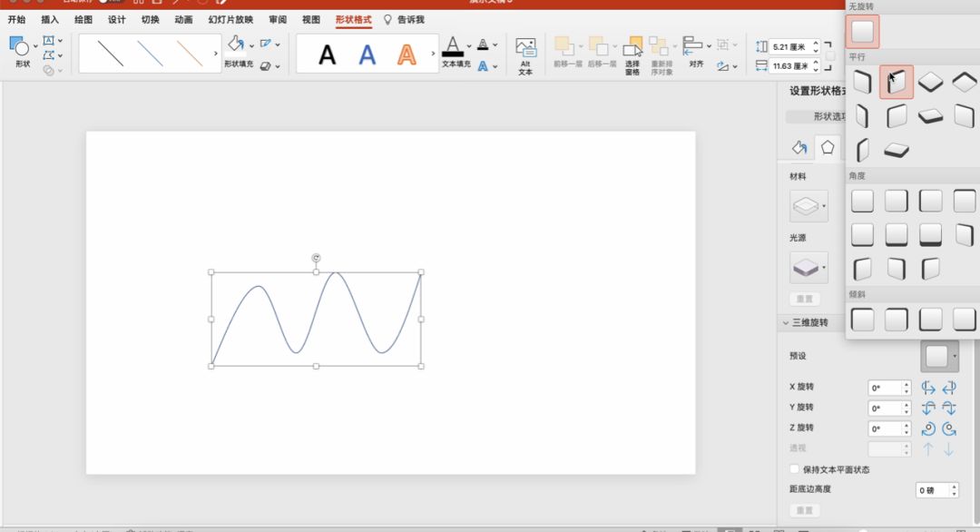Open the 切换 tab
The width and height of the screenshot is (980, 532).
point(150,19)
